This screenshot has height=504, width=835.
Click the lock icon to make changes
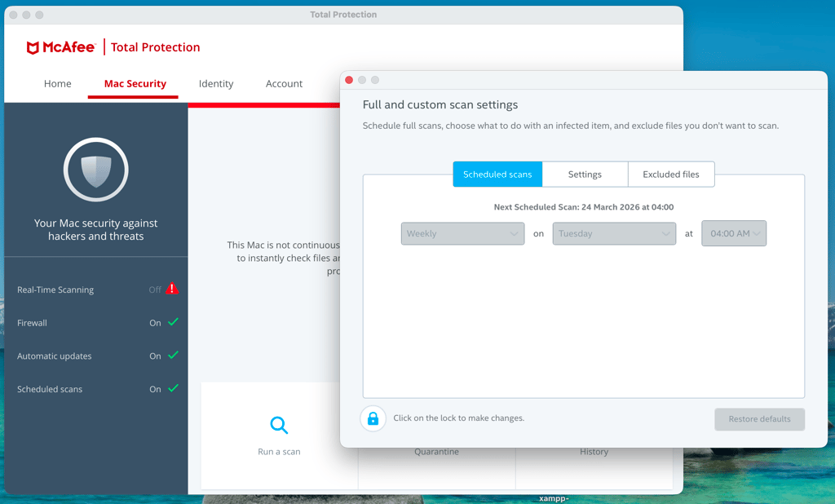[x=373, y=418]
